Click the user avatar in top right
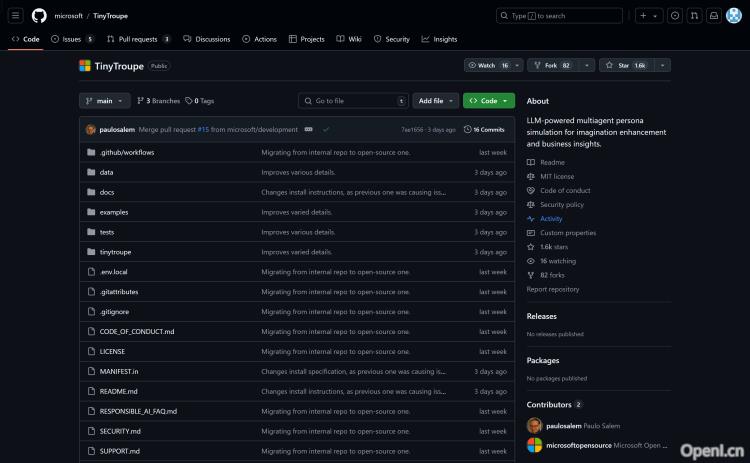The height and width of the screenshot is (463, 750). point(734,16)
